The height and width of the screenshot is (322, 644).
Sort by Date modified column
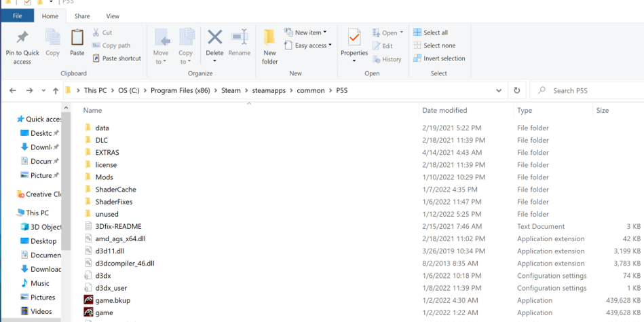[x=444, y=110]
